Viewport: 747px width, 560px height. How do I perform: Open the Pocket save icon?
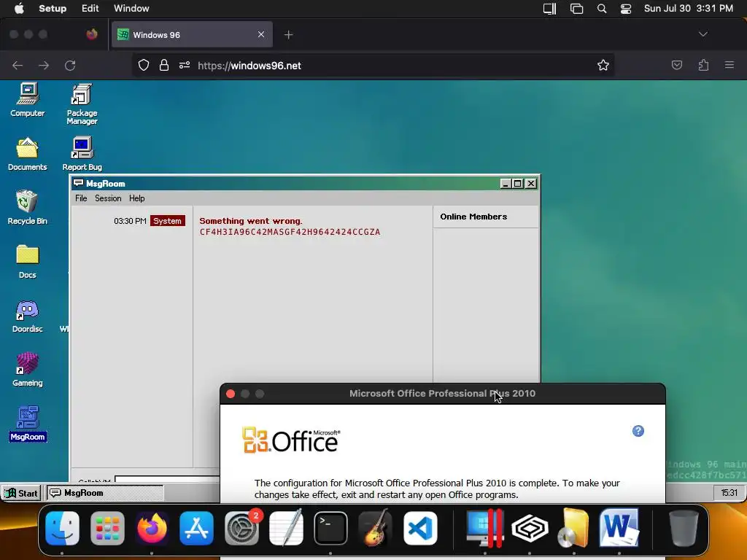(x=676, y=65)
